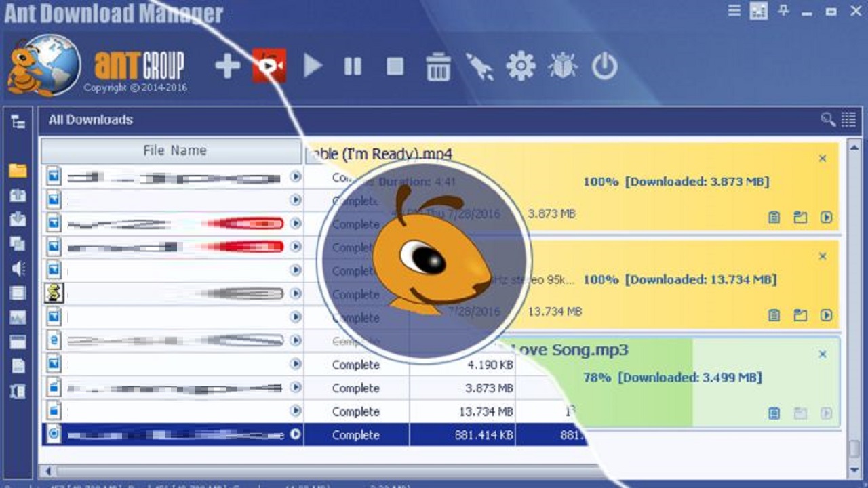868x488 pixels.
Task: Click the Copyright 2014-2016 text
Action: coord(136,88)
